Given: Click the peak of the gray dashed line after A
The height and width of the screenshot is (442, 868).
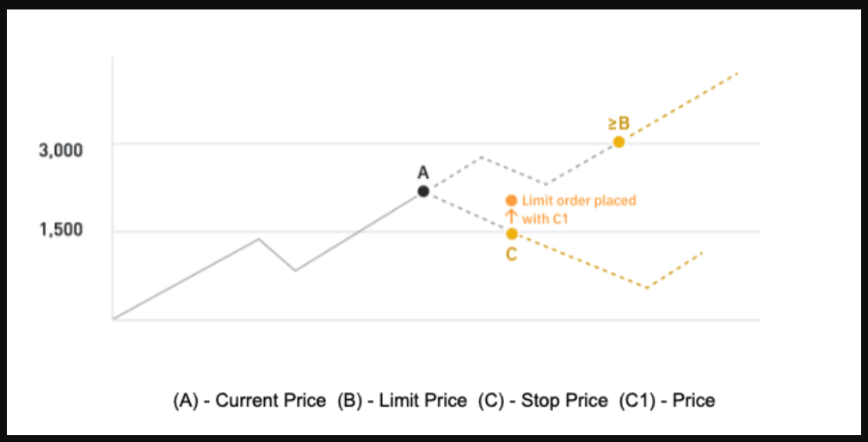Looking at the screenshot, I should [x=482, y=157].
